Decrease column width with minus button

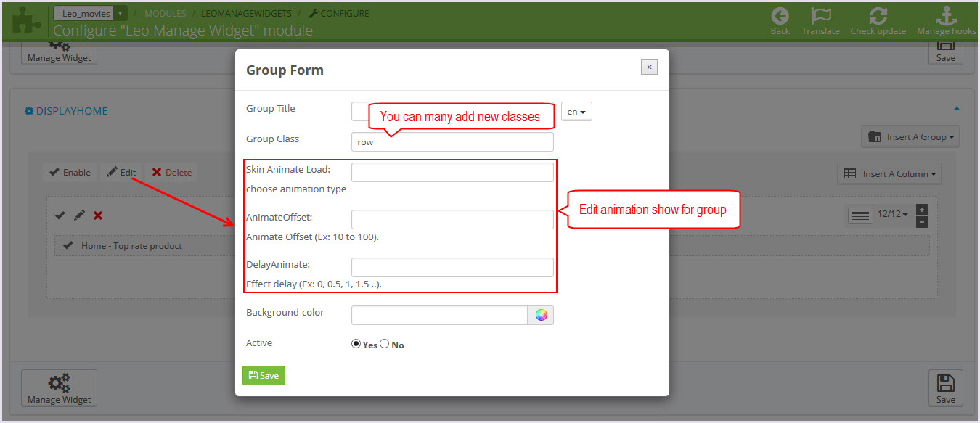[x=921, y=221]
